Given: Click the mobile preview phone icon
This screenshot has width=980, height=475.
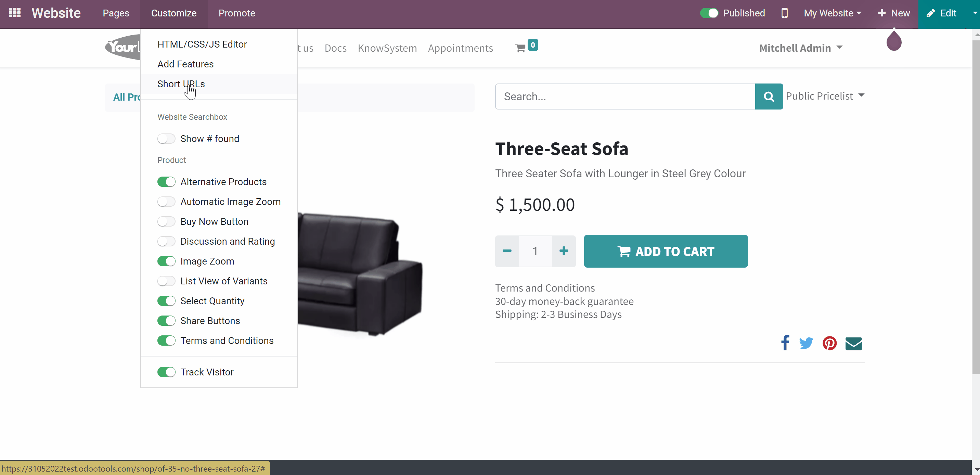Looking at the screenshot, I should click(784, 13).
